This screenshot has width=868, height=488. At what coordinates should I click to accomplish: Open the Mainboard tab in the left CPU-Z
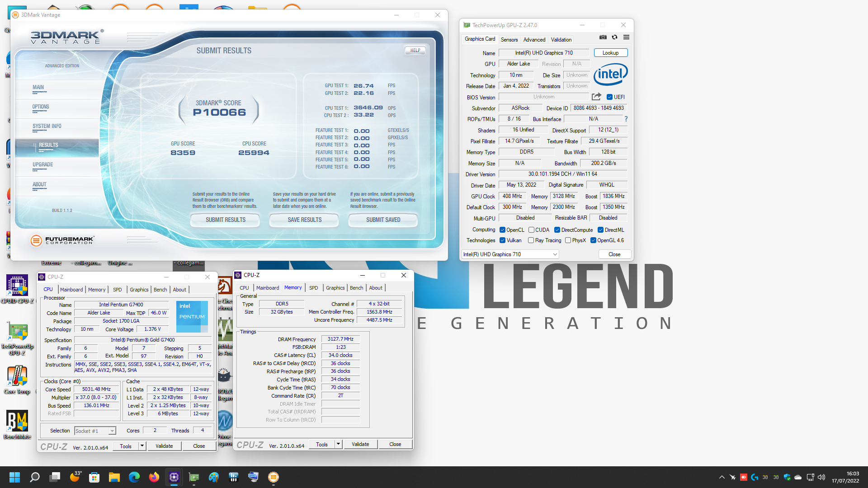pos(71,290)
